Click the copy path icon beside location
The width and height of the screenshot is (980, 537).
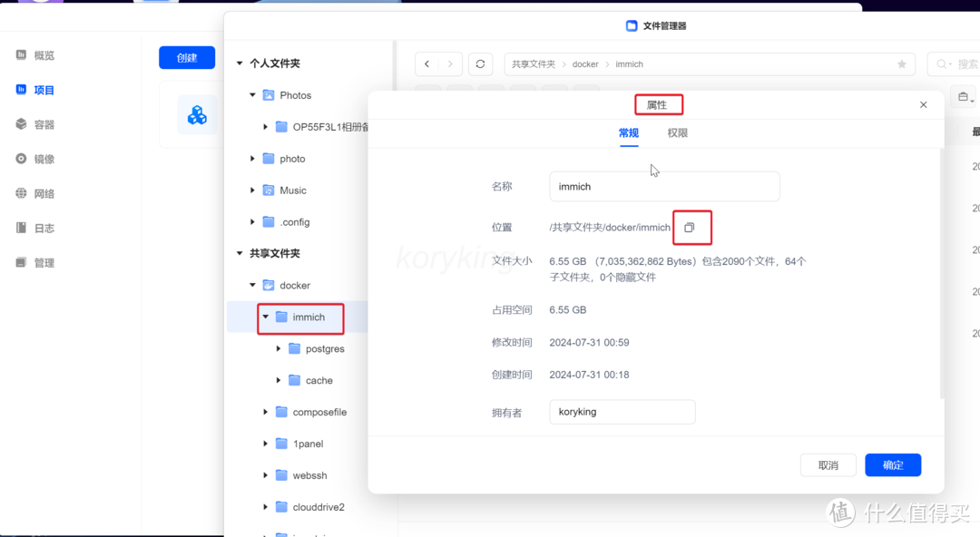tap(689, 228)
